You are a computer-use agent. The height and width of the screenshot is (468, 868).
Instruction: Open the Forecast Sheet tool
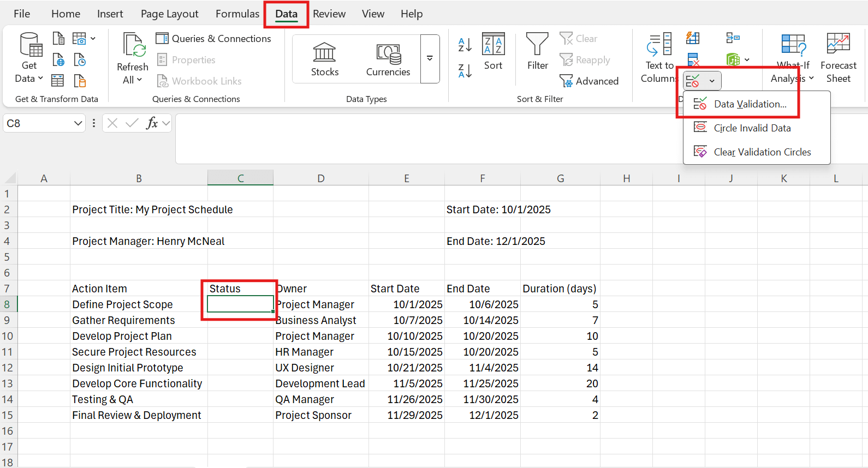838,58
